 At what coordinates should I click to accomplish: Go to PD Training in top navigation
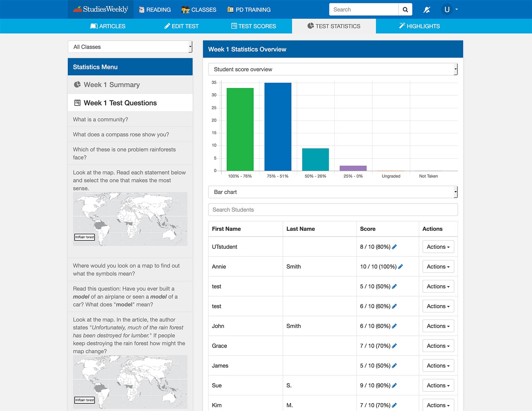pyautogui.click(x=249, y=10)
